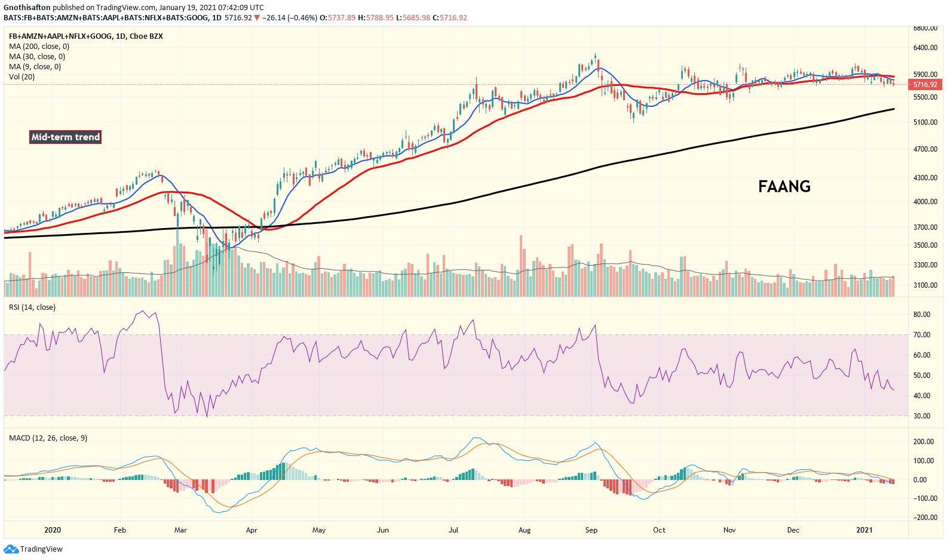Click the Apr time axis label
Screen dimensions: 947x560
coord(252,530)
